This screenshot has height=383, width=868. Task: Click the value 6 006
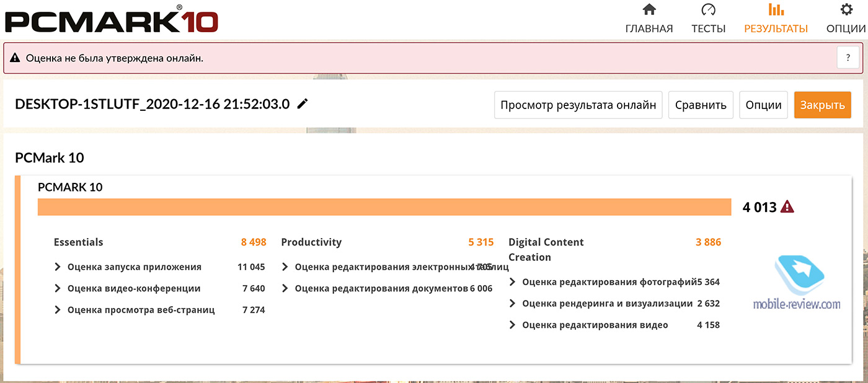point(481,288)
